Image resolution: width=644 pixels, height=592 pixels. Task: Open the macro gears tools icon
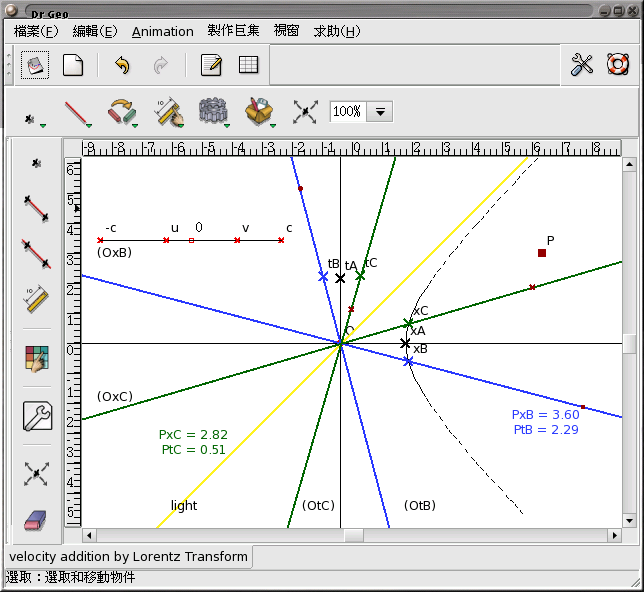pyautogui.click(x=212, y=111)
